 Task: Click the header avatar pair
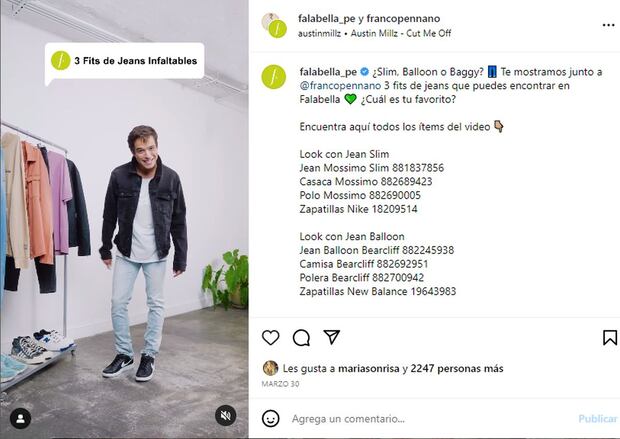coord(274,25)
